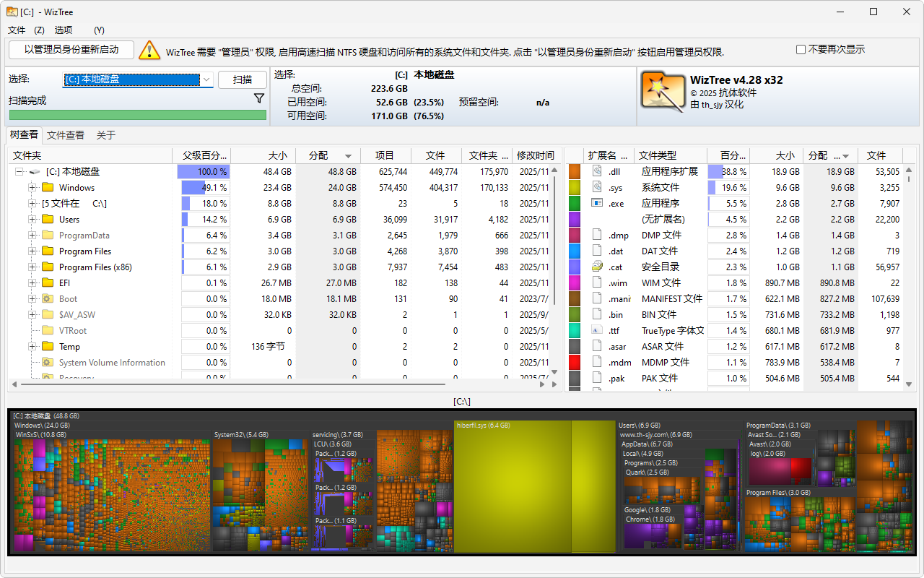Click the red swatch for .mdm
This screenshot has width=924, height=578.
[575, 362]
